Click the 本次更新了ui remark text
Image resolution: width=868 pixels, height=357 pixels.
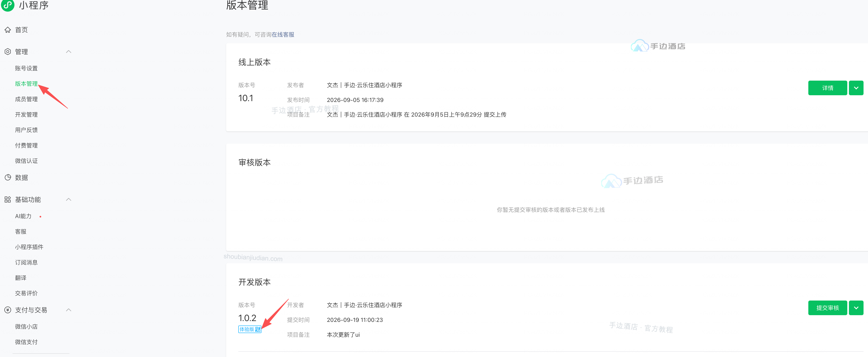(343, 335)
